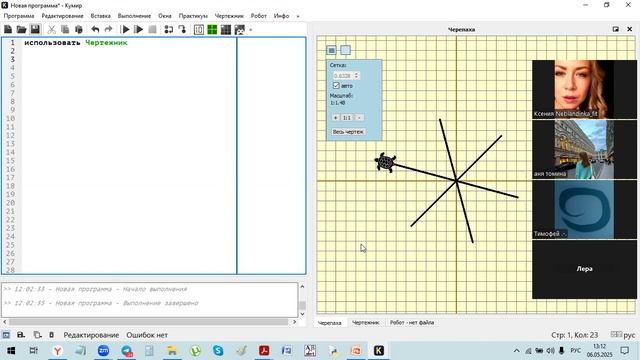
Task: Create a new program with the blank page icon
Action: point(8,29)
